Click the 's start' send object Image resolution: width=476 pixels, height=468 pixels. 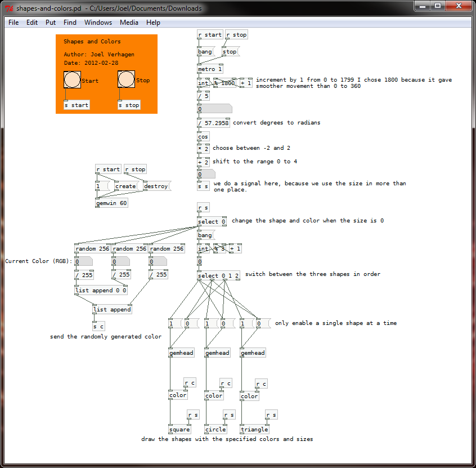tap(77, 105)
